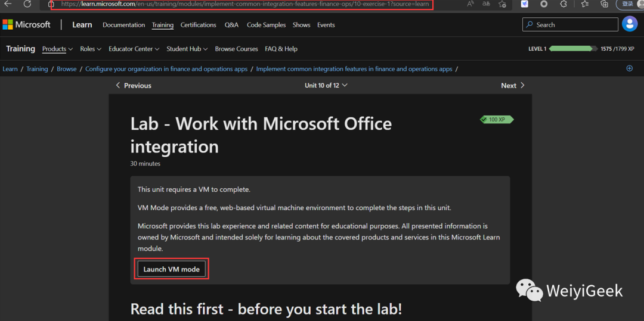Click the browser sign-in profile button

point(630,4)
